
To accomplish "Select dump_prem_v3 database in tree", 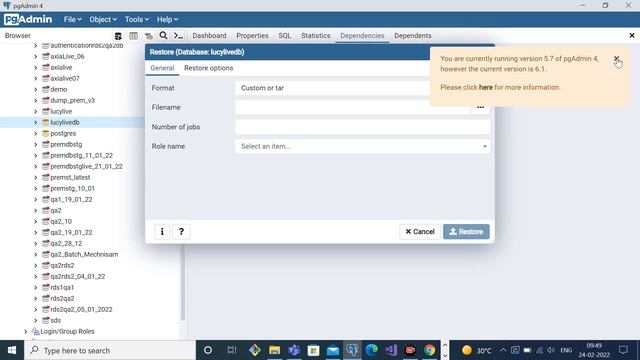I will pyautogui.click(x=72, y=100).
